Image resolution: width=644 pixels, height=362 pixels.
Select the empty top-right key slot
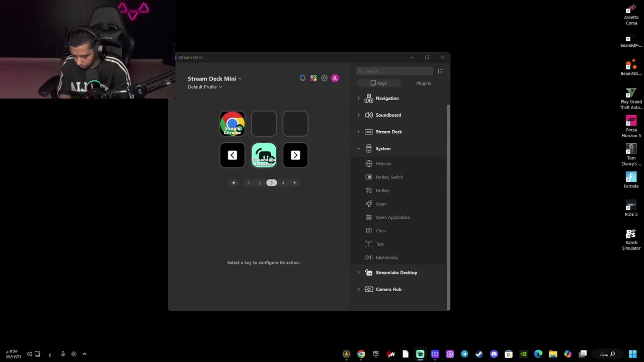click(295, 124)
